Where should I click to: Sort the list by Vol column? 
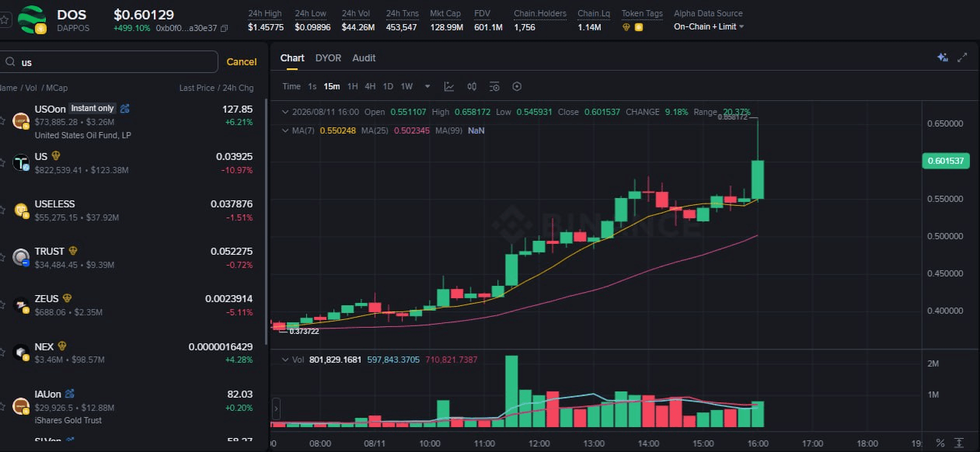point(30,88)
